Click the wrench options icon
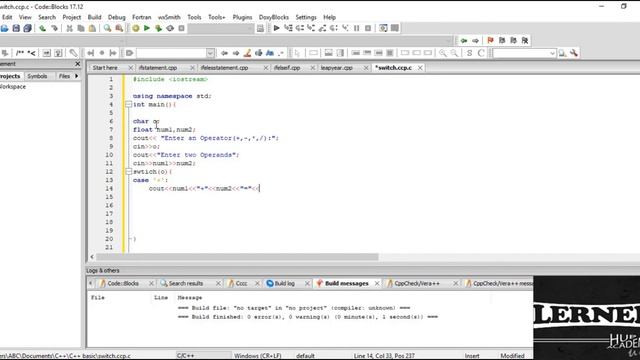Screen dimensions: 640x360 pyautogui.click(x=574, y=53)
